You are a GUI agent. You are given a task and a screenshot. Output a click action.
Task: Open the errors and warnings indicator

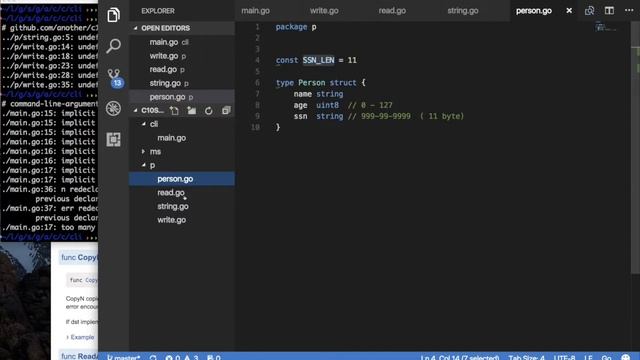click(182, 357)
